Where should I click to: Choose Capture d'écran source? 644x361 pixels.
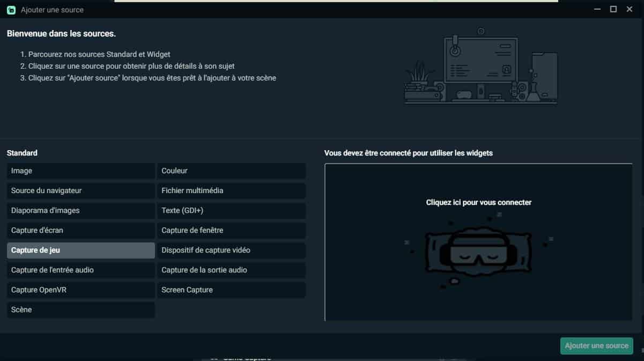[80, 230]
